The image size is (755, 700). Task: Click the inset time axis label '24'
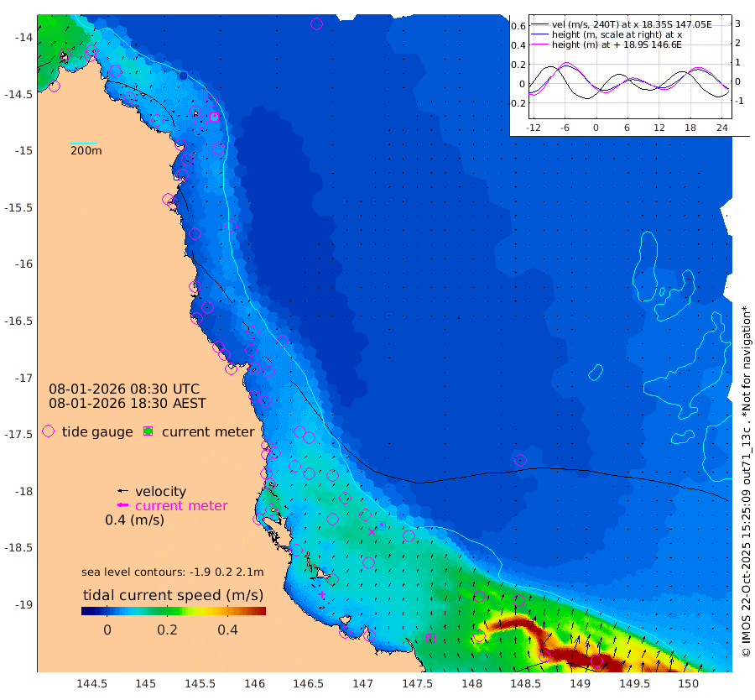pos(721,128)
